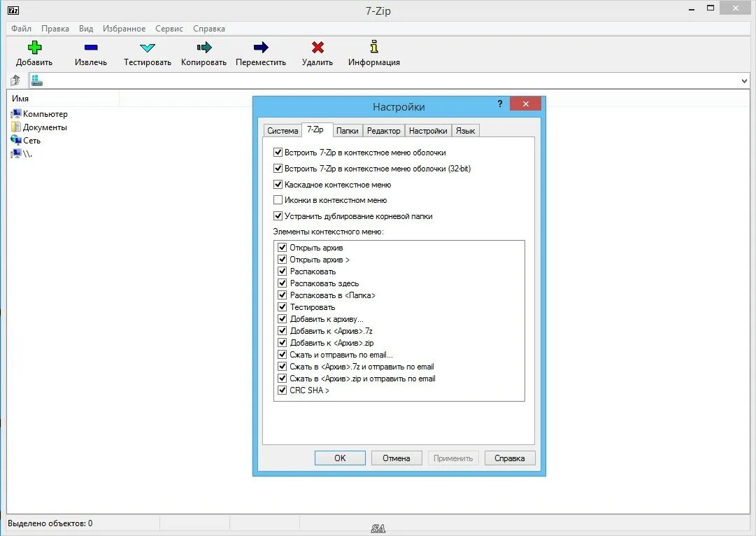Click the up-folder navigation icon
This screenshot has height=536, width=756.
pyautogui.click(x=15, y=80)
